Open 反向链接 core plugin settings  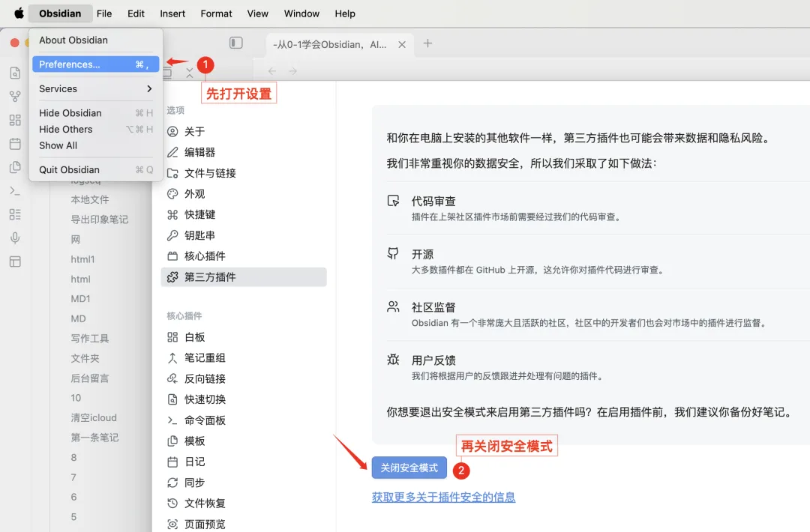coord(244,378)
